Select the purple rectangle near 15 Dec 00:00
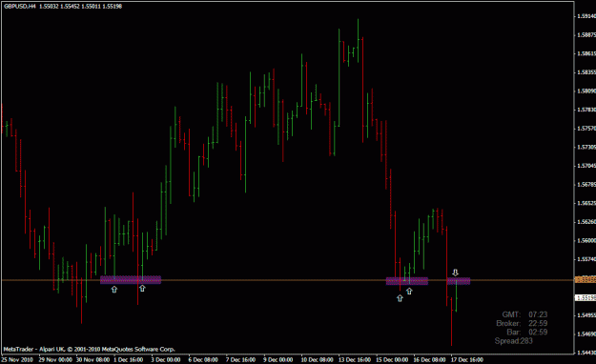The width and height of the screenshot is (596, 364). click(407, 281)
